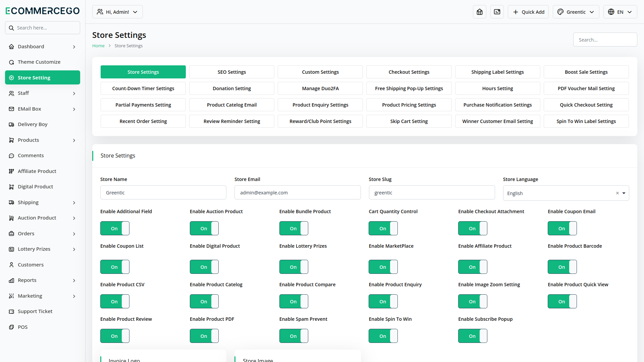Open the Skip Cart Setting
This screenshot has width=644, height=362.
pos(409,121)
